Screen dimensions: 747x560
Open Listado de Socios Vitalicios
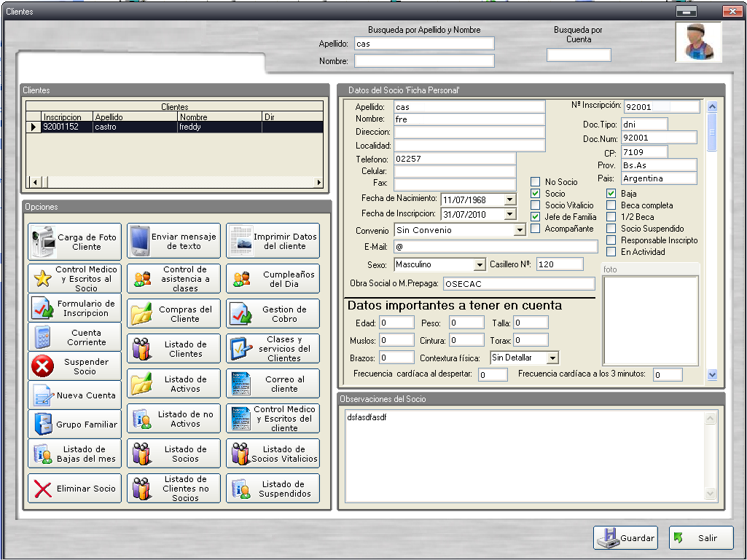coord(273,454)
